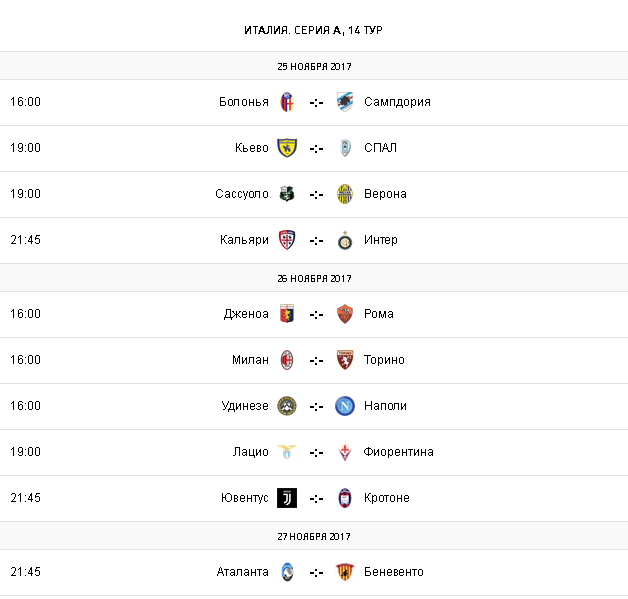Click the Bologna club crest icon
628x599 pixels.
[x=287, y=102]
